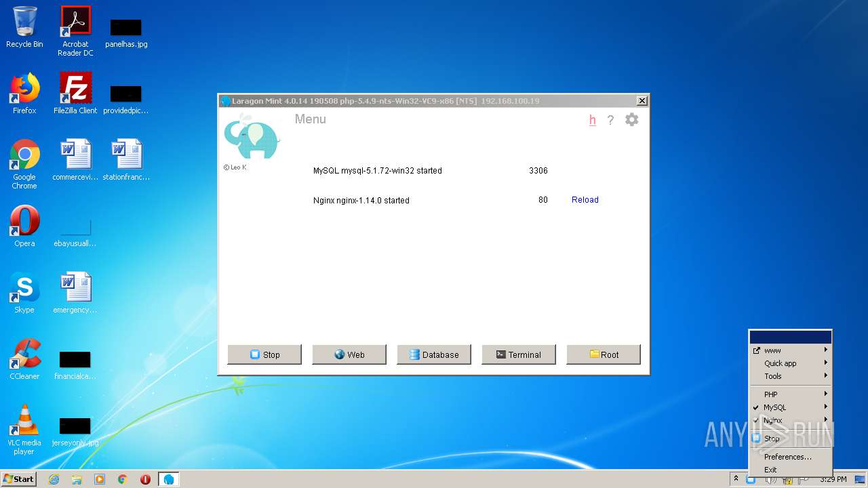
Task: Toggle the Nginx checked menu item
Action: pos(790,420)
